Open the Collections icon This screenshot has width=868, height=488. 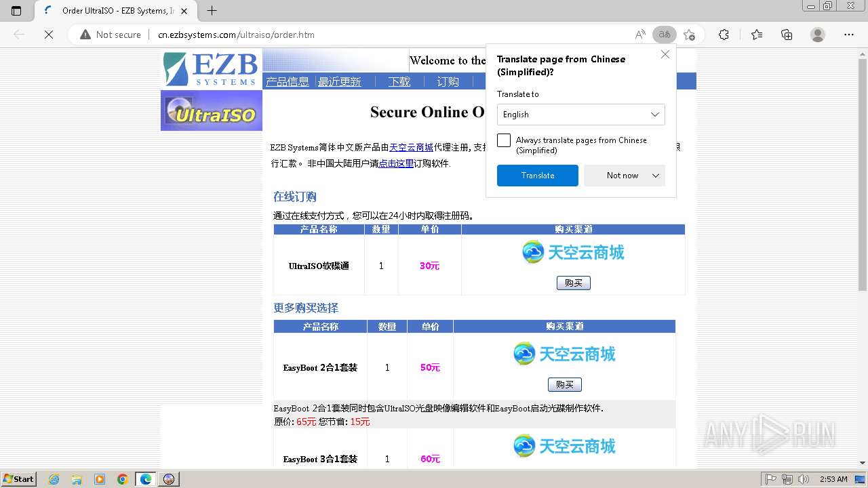787,35
